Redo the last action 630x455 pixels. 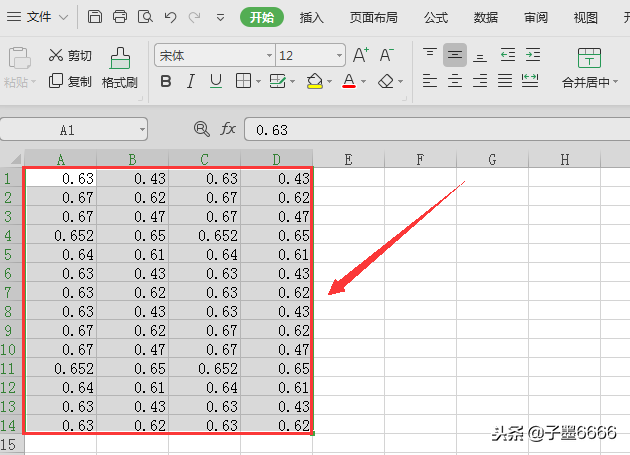[195, 17]
